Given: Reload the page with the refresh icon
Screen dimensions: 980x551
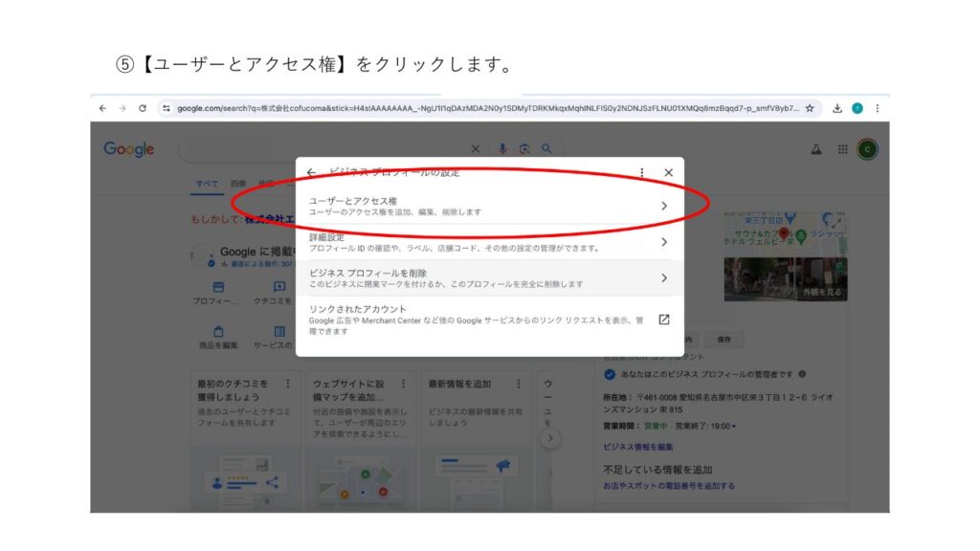Looking at the screenshot, I should [143, 108].
